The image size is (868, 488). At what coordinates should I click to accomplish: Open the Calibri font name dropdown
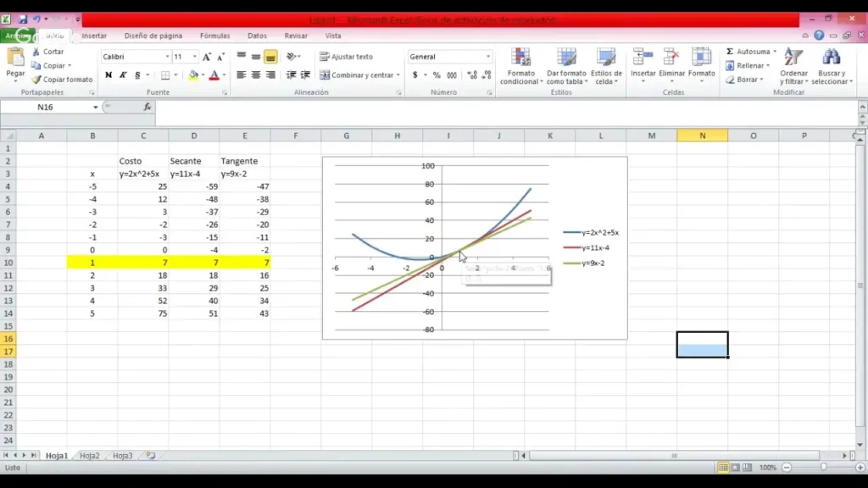tap(166, 57)
